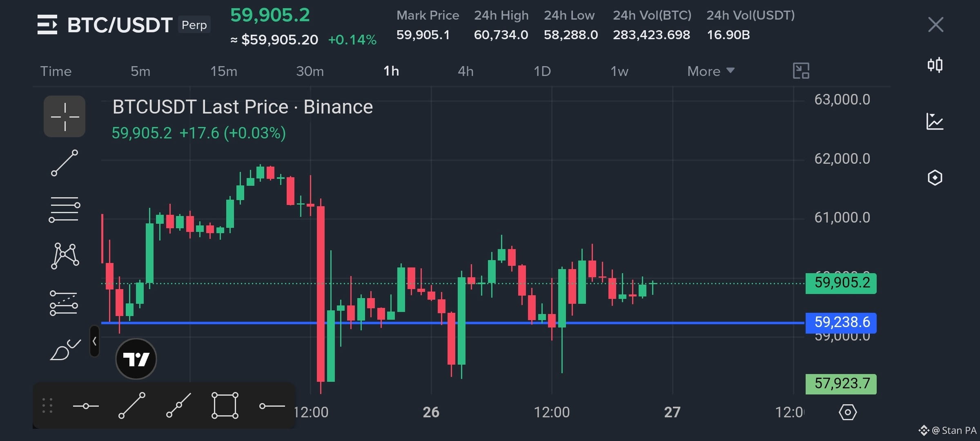
Task: Switch to the 30m interval
Action: pos(310,71)
